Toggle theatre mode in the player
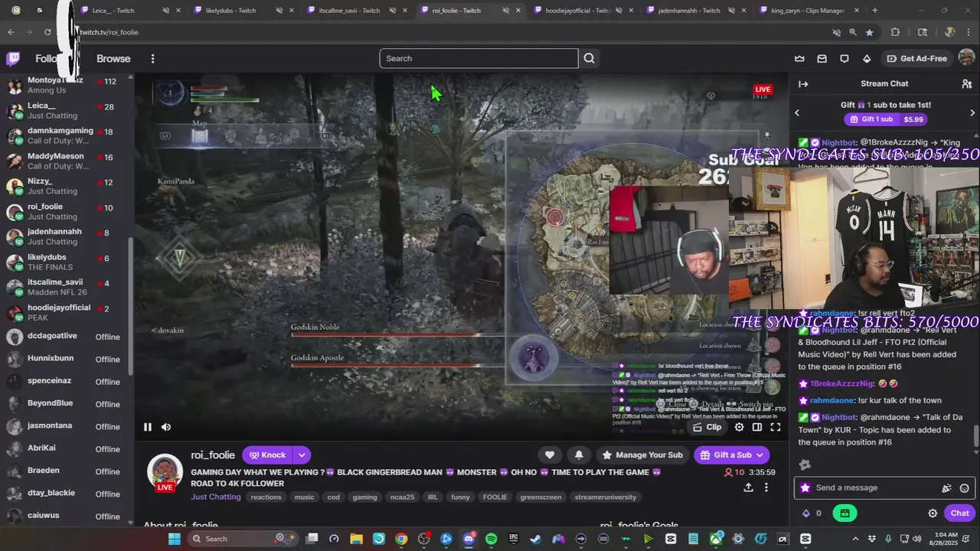 point(757,427)
